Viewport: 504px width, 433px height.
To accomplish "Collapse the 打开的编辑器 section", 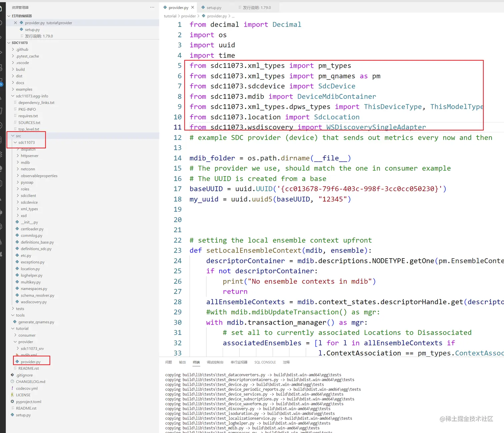I will pos(9,16).
